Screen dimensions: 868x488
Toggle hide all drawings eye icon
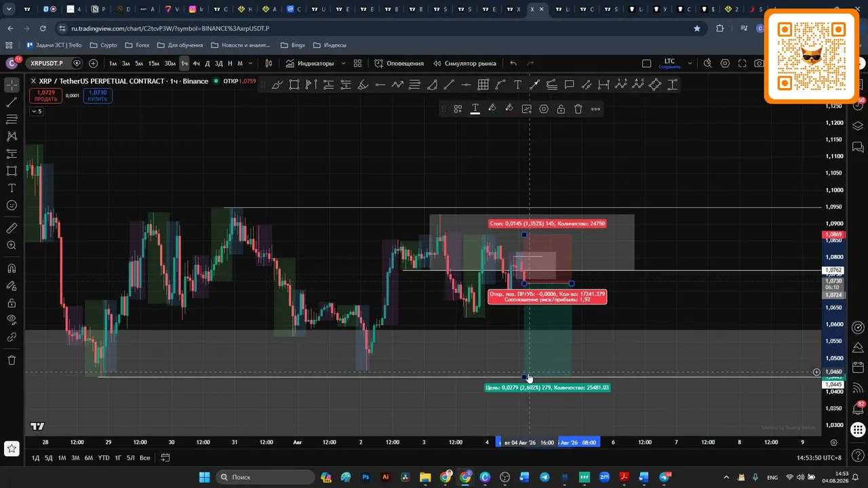[x=12, y=320]
